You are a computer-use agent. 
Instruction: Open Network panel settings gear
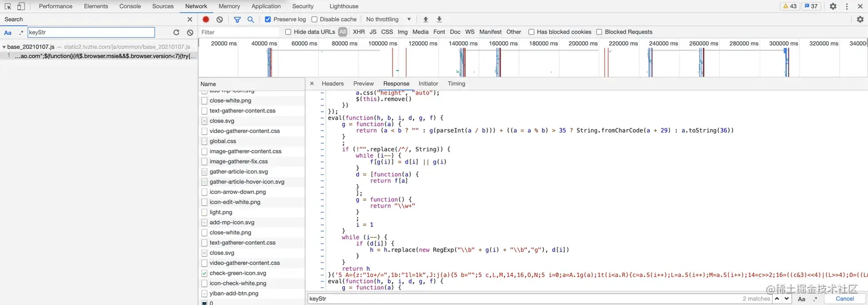(860, 19)
